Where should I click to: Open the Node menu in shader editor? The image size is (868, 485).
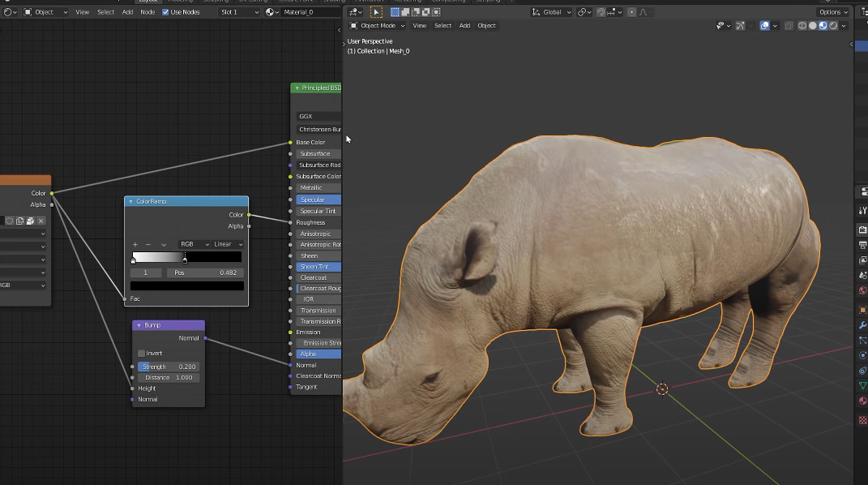148,12
